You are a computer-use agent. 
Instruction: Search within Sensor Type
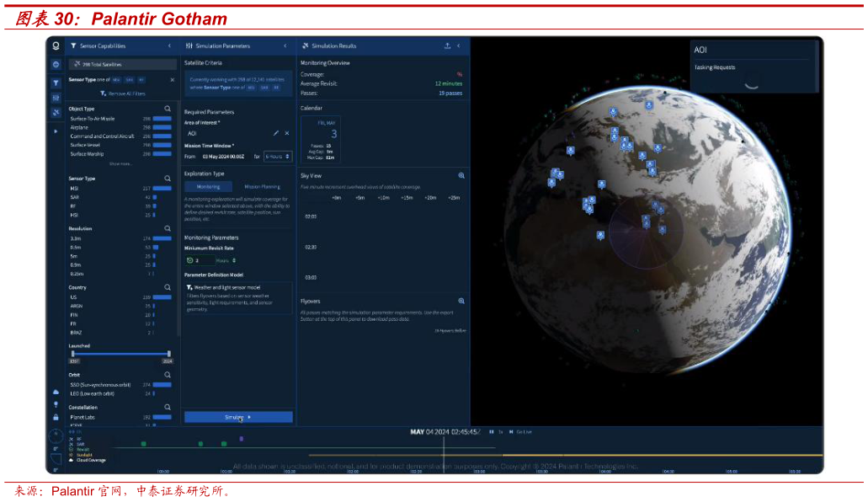pos(168,179)
